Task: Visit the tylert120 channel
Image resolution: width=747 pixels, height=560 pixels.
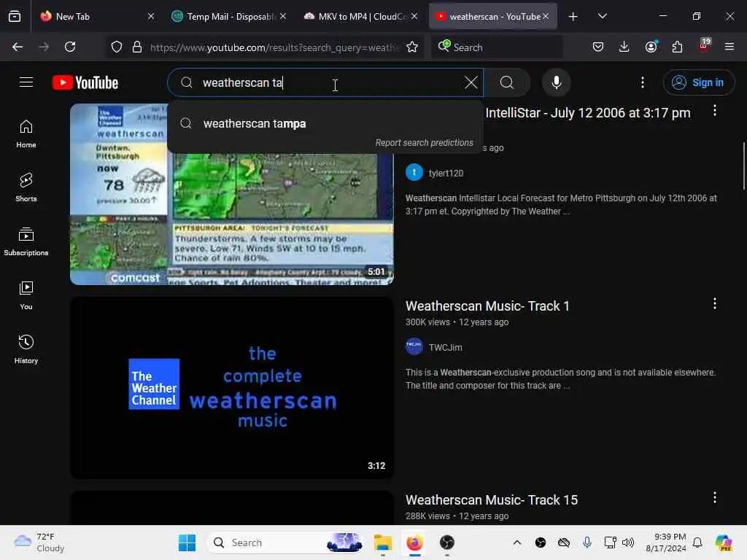Action: [446, 174]
